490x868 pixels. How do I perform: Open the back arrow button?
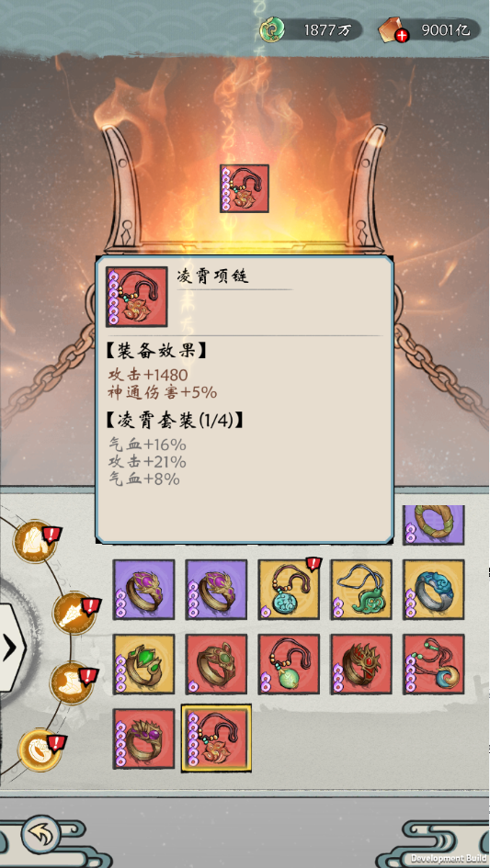40,834
